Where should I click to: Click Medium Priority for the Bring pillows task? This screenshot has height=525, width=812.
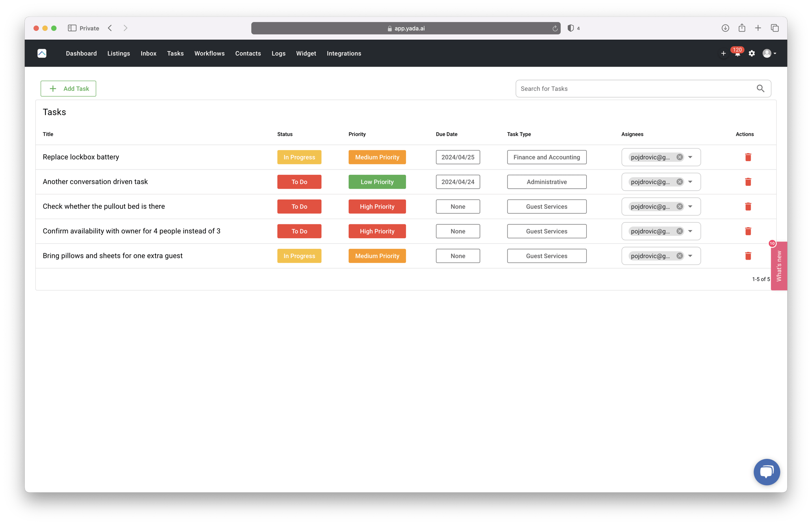[377, 256]
